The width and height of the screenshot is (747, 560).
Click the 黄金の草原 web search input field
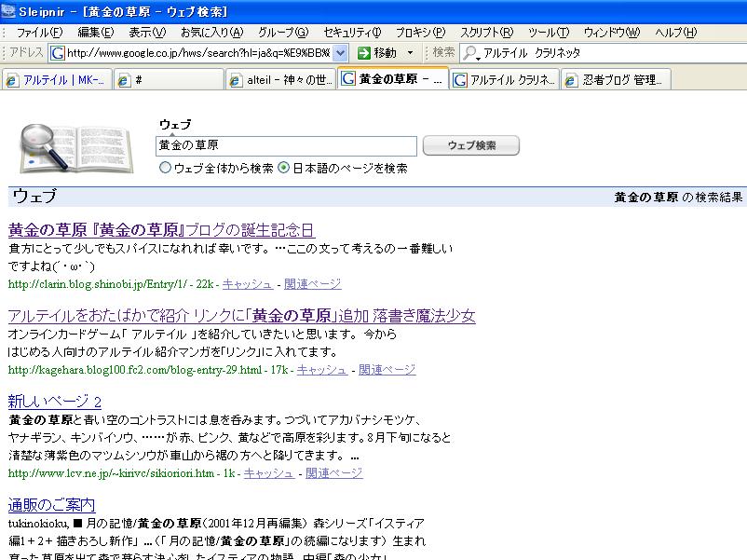[286, 146]
